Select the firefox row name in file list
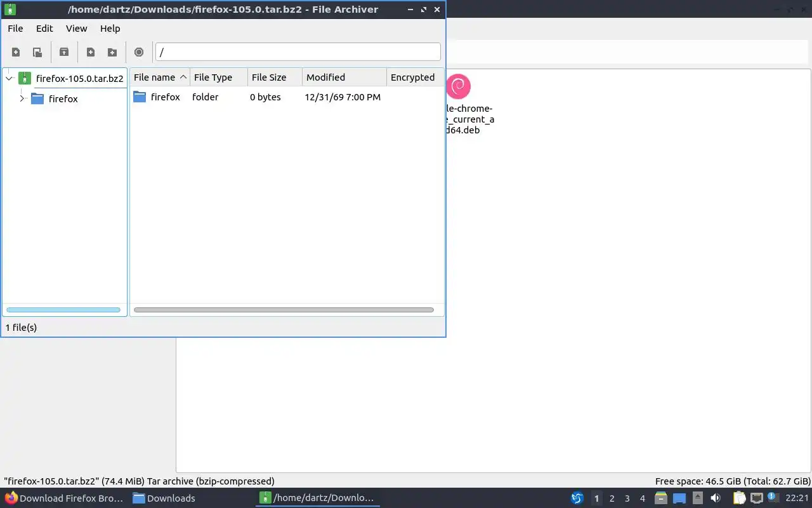 [165, 97]
